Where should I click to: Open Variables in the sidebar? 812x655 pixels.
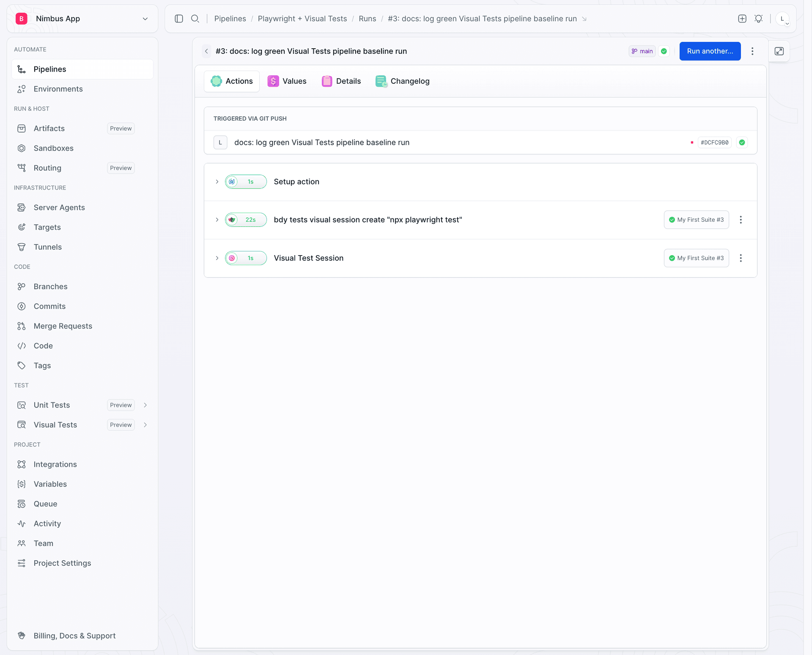tap(82, 484)
